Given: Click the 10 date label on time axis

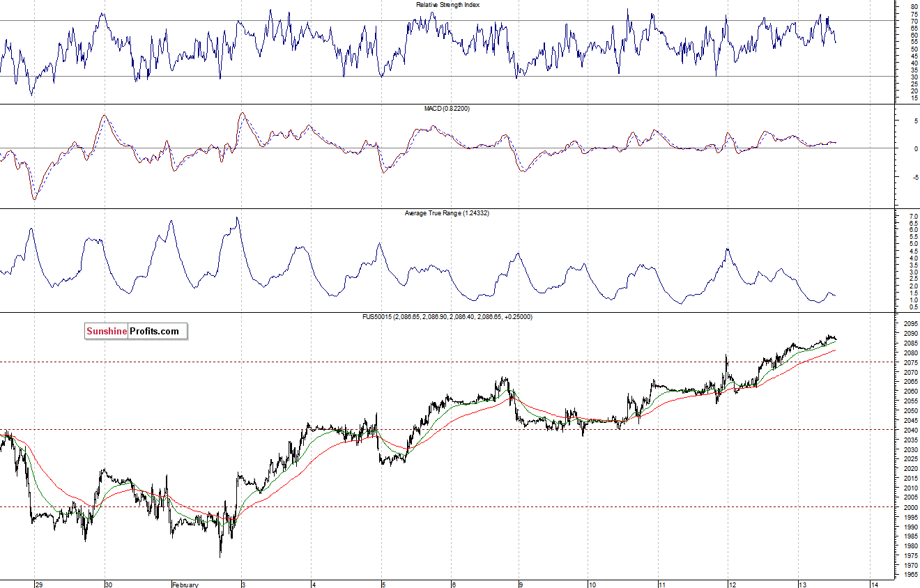Looking at the screenshot, I should coord(594,585).
